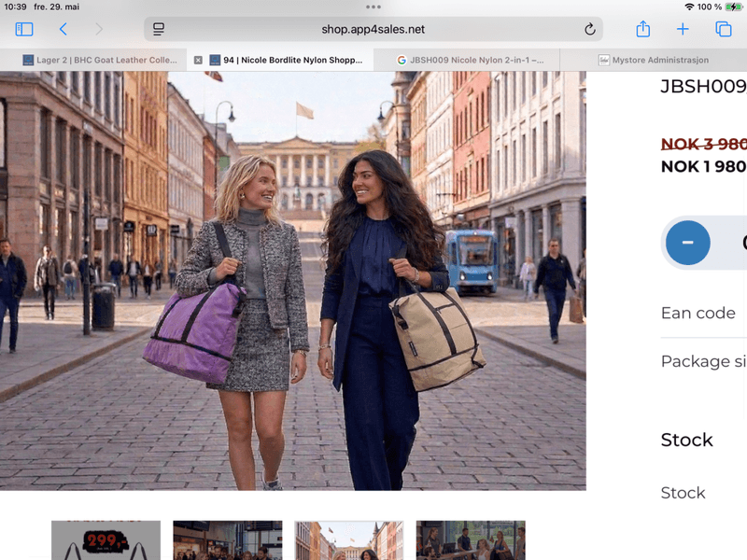Viewport: 747px width, 560px height.
Task: Close the Nicole Bordlite Nylon tab
Action: tap(198, 60)
